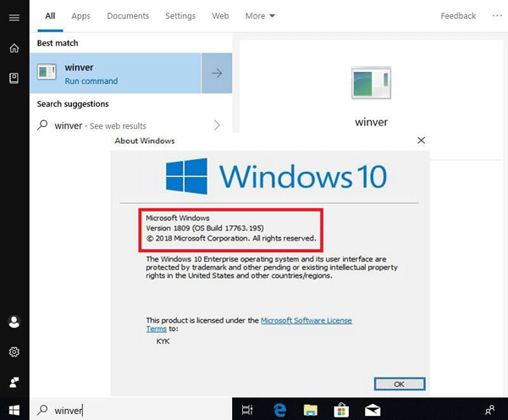Open Microsoft Store from taskbar

341,410
